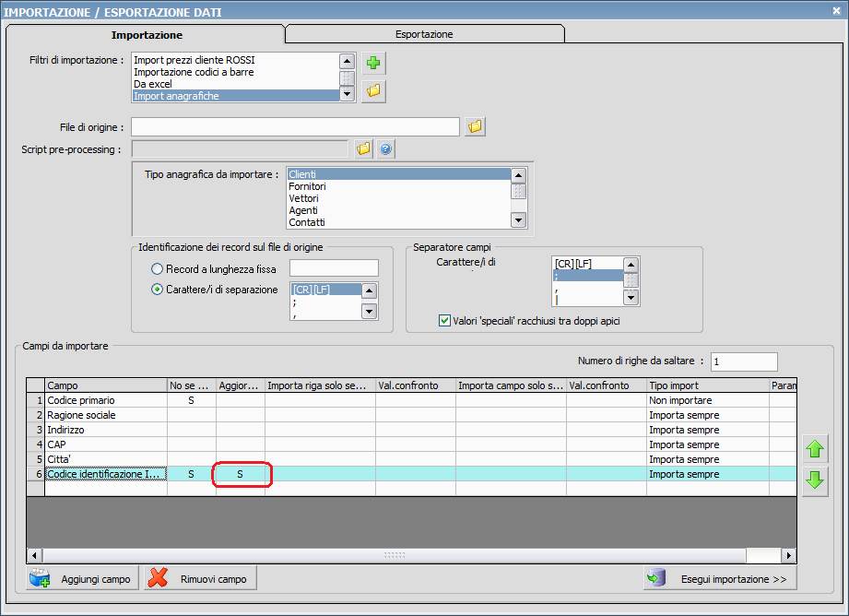Click Campo column header
The image size is (849, 616).
(106, 385)
